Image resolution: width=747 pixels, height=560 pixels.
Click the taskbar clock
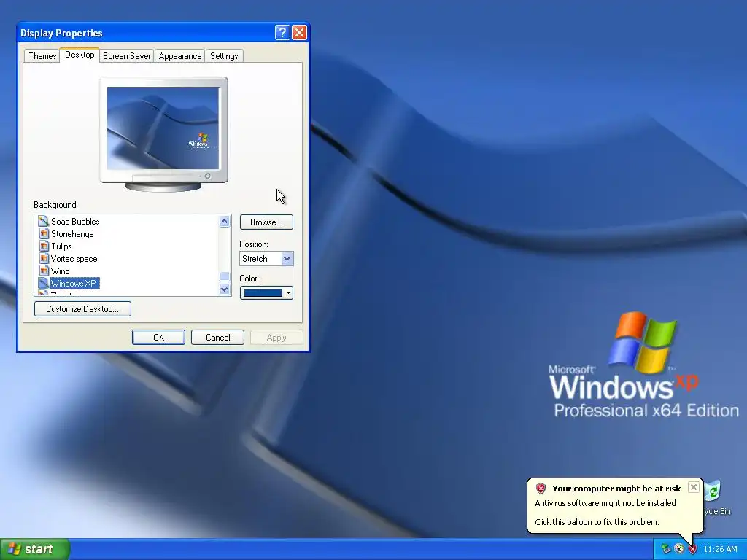(x=720, y=549)
